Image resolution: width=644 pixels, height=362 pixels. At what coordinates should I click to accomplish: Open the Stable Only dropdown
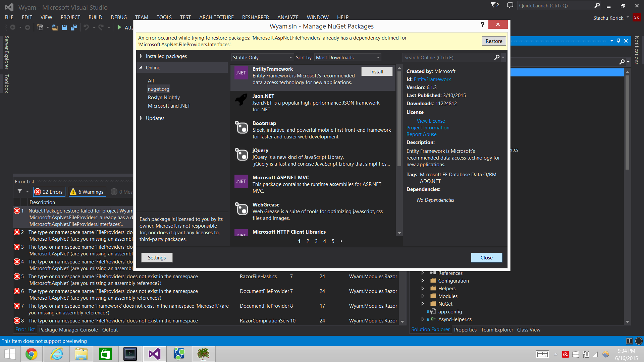point(262,57)
